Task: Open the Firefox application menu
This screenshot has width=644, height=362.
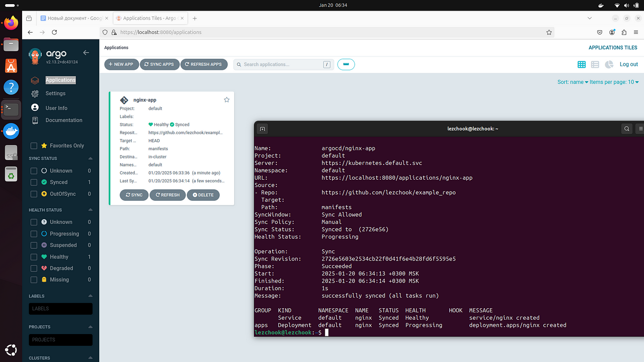Action: 636,32
